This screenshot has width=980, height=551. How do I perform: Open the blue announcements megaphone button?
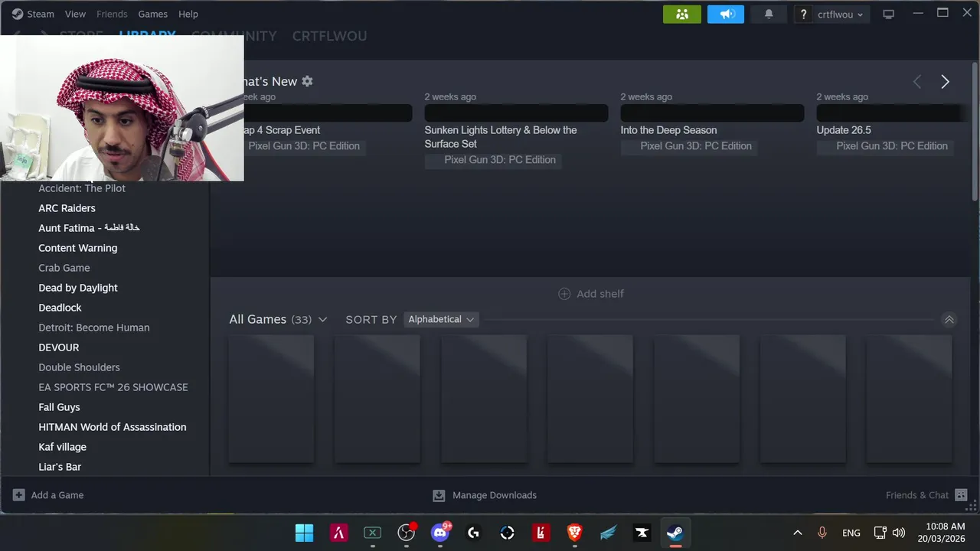tap(726, 14)
